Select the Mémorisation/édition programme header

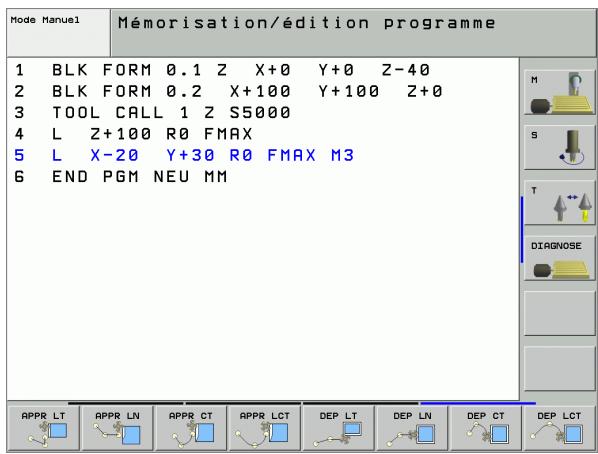point(353,33)
